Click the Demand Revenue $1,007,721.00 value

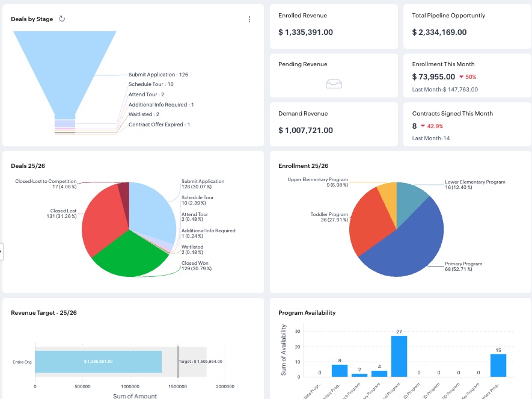[x=306, y=130]
